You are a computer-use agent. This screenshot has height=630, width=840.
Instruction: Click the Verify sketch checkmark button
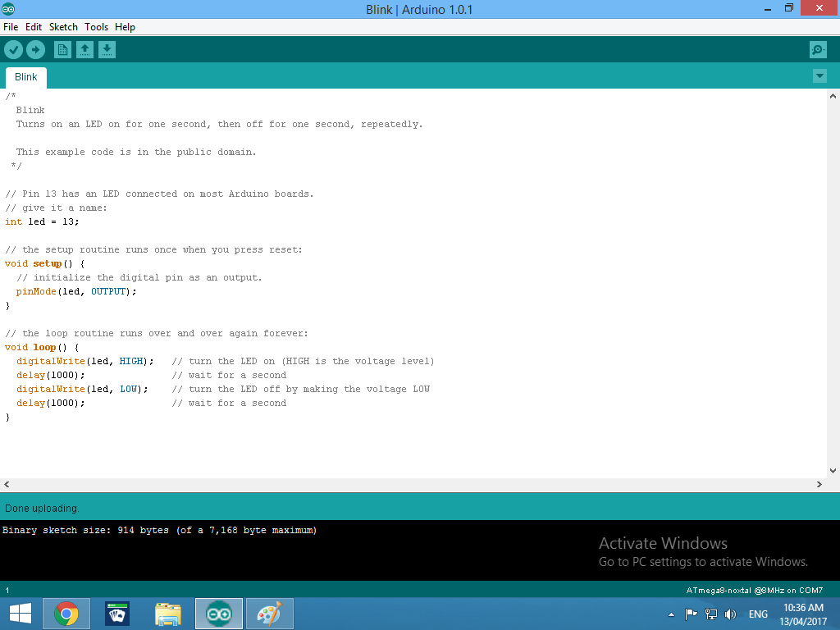coord(13,50)
